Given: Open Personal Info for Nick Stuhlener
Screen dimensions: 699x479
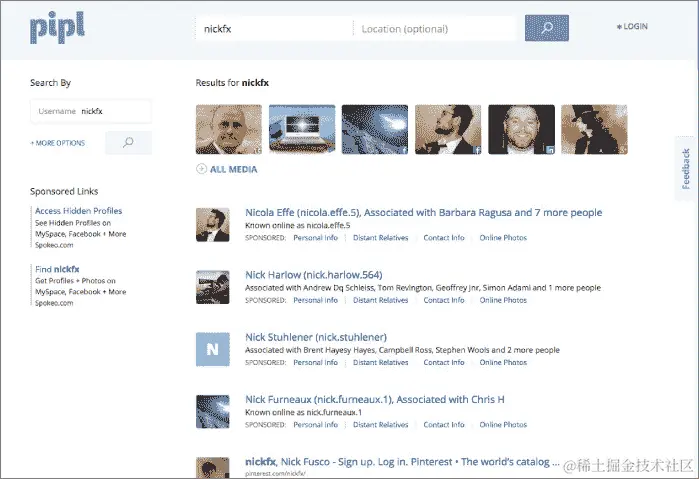Looking at the screenshot, I should pyautogui.click(x=316, y=363).
